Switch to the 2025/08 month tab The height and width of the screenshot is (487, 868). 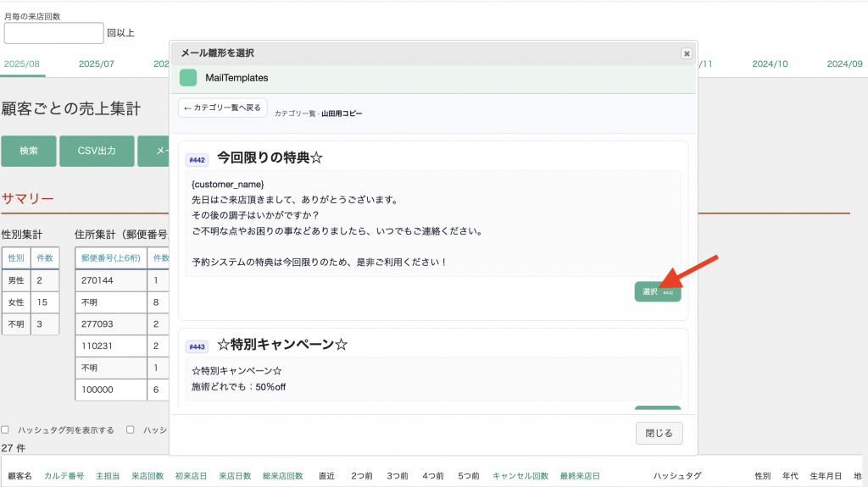point(21,64)
